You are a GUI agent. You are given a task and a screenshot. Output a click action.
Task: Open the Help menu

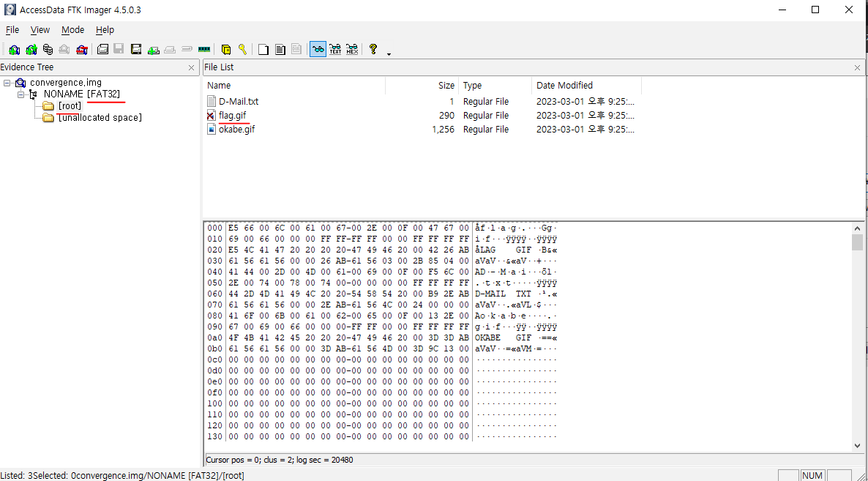pos(105,30)
